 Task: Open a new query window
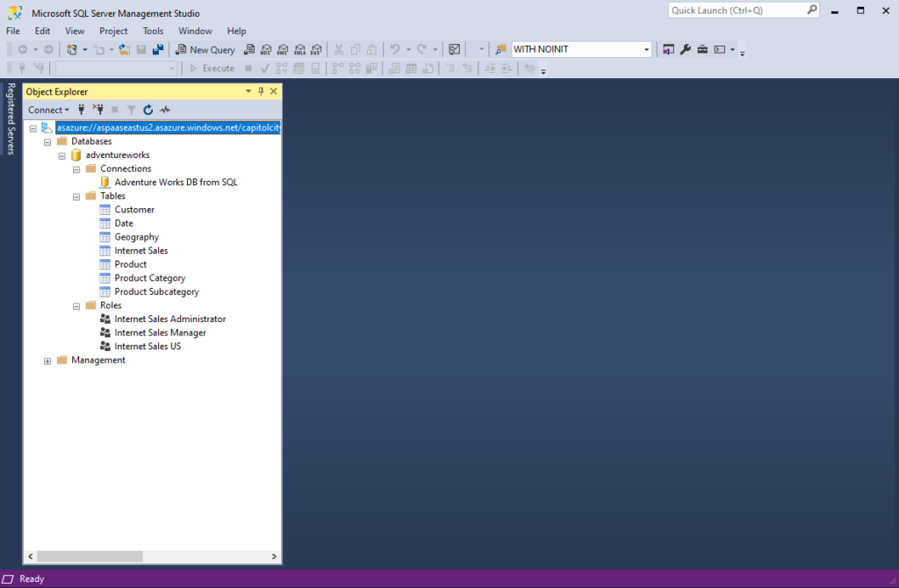(205, 49)
